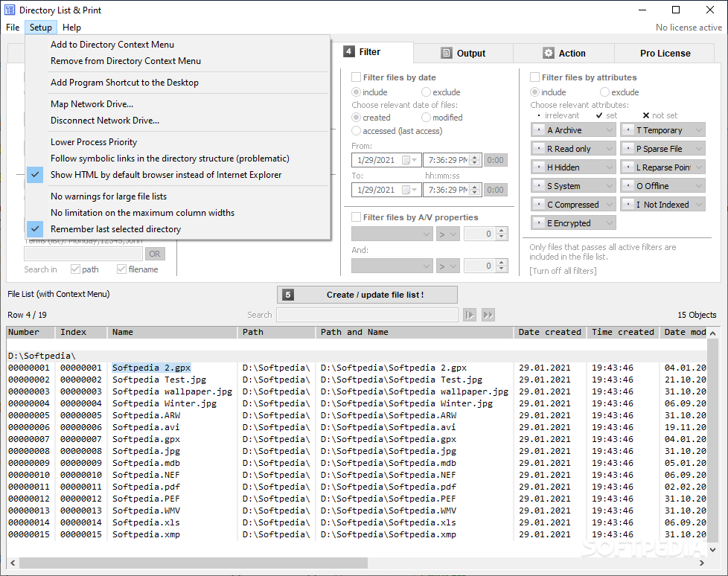Click the search fast-forward icon
This screenshot has height=576, width=728.
(488, 315)
